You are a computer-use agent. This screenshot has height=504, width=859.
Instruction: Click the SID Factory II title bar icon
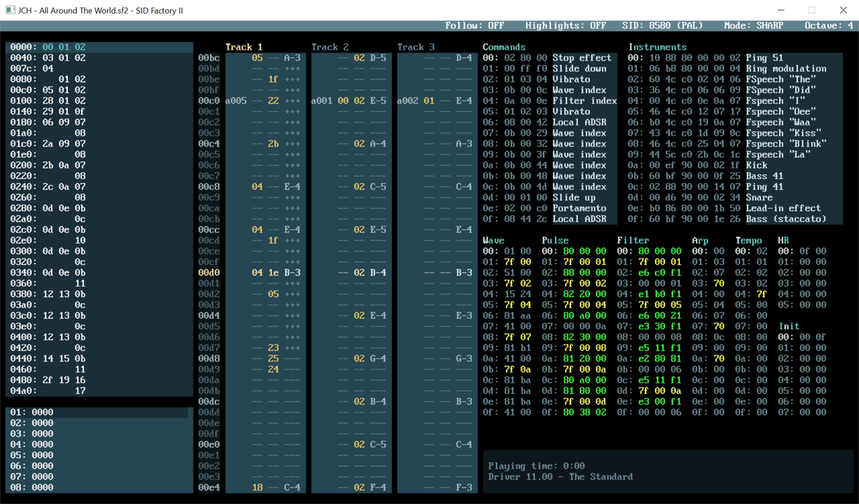tap(9, 10)
